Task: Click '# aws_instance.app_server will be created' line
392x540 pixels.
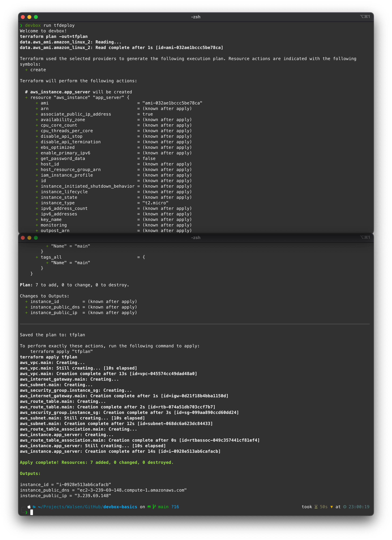Action: coord(79,92)
